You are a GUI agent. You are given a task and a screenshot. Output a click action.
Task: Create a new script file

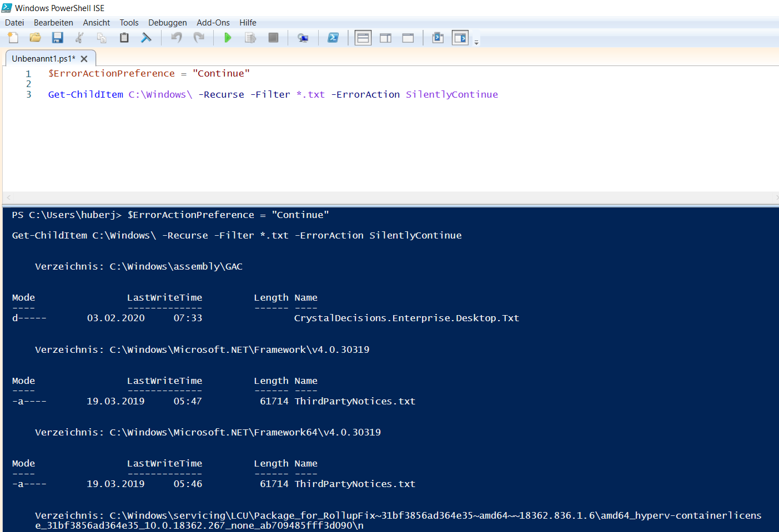[13, 37]
